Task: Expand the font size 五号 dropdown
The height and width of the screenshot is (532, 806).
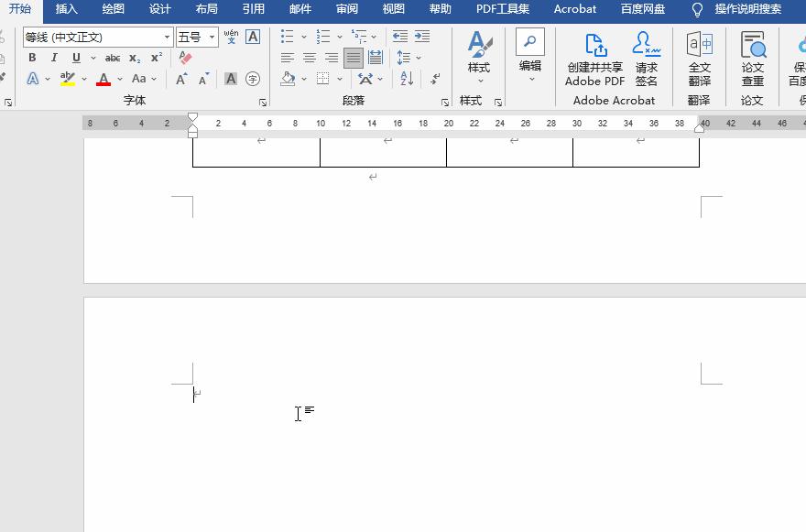Action: (x=212, y=36)
